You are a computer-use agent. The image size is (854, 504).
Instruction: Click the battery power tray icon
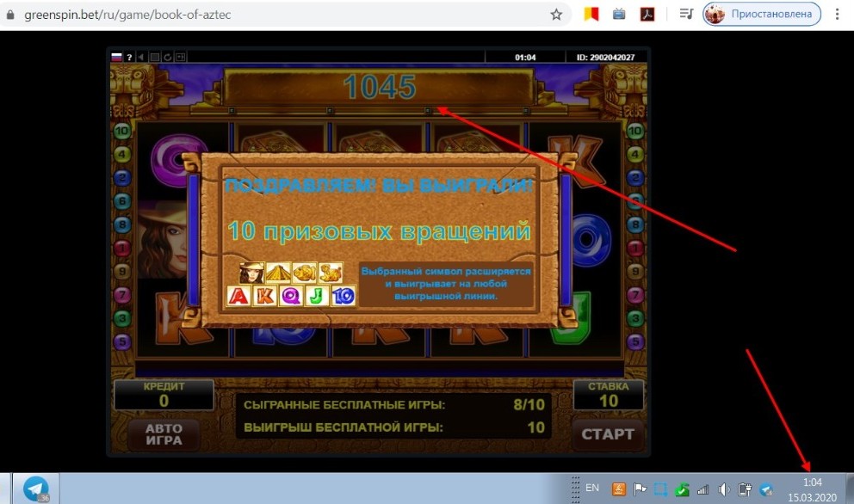point(745,489)
